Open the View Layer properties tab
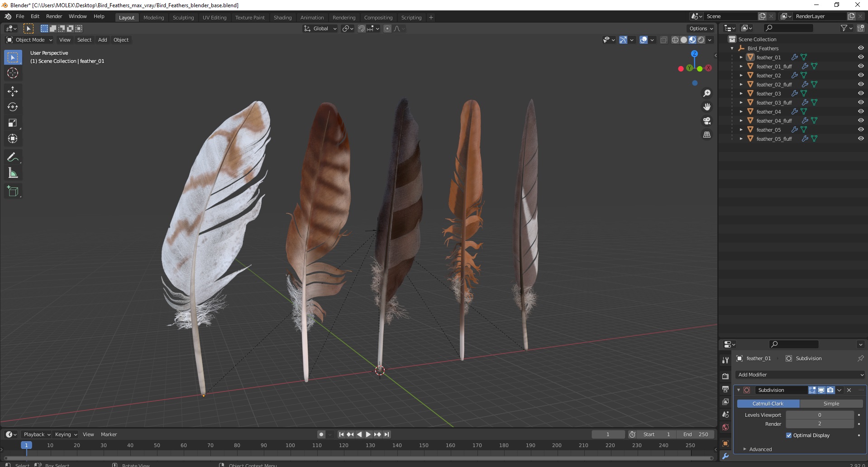The image size is (868, 467). [x=725, y=402]
